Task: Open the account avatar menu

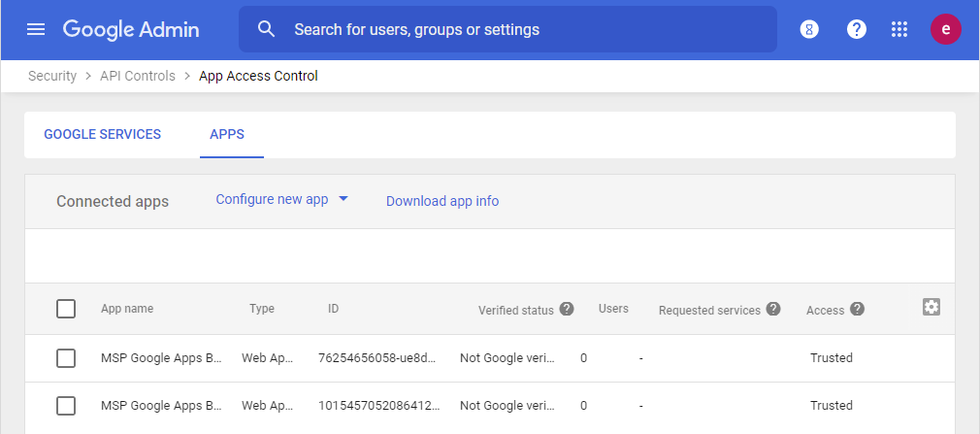Action: point(945,29)
